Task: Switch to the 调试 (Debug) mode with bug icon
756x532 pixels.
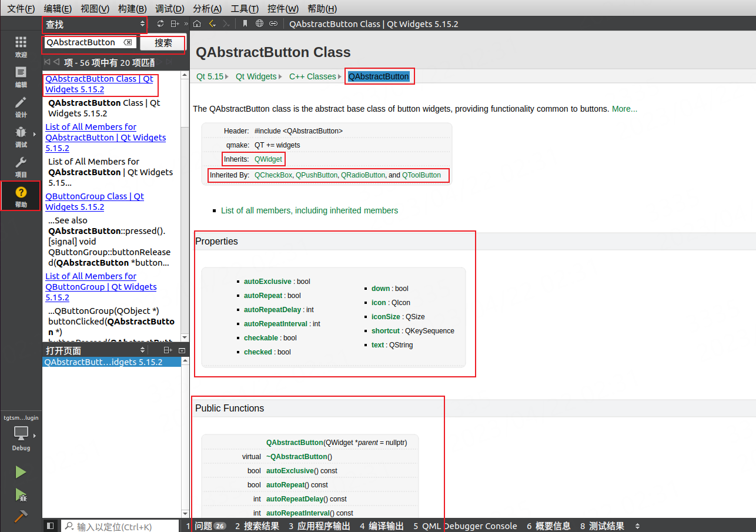Action: click(21, 136)
